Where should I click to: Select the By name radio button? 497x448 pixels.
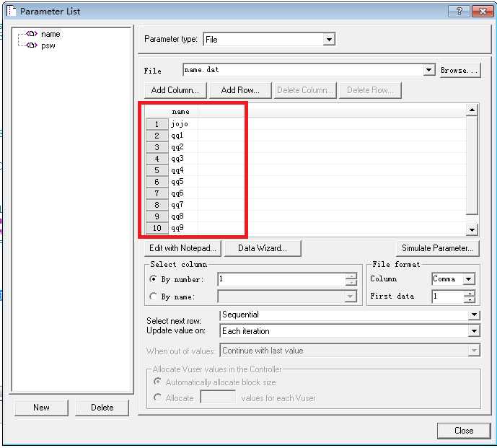tap(153, 297)
